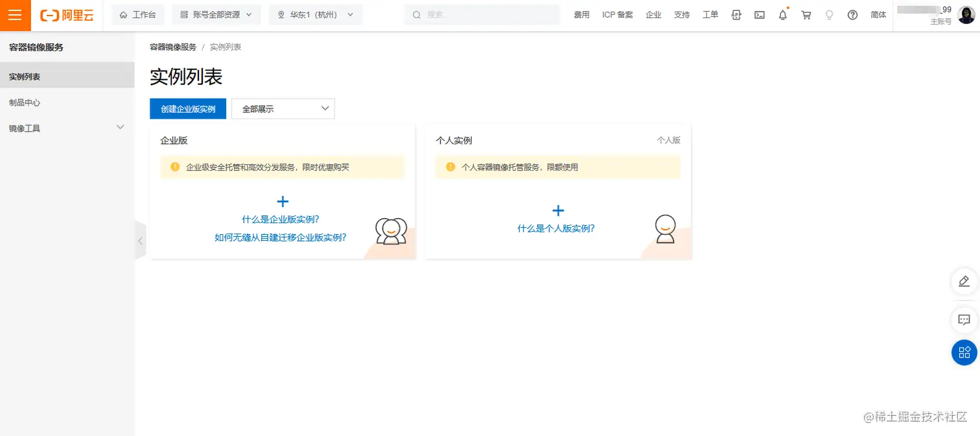Click the 个人实例 warning info icon
980x436 pixels.
[451, 167]
